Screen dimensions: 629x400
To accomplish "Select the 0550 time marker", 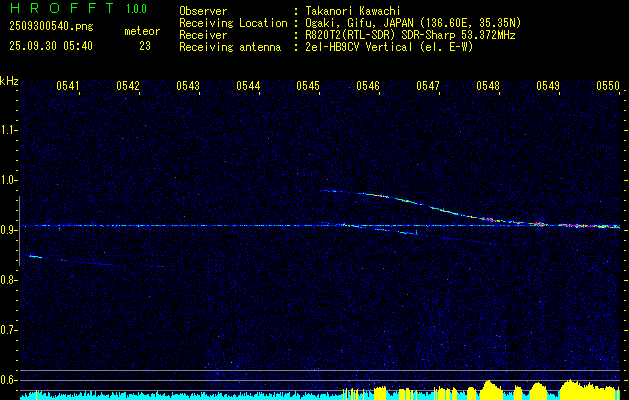I will click(608, 86).
